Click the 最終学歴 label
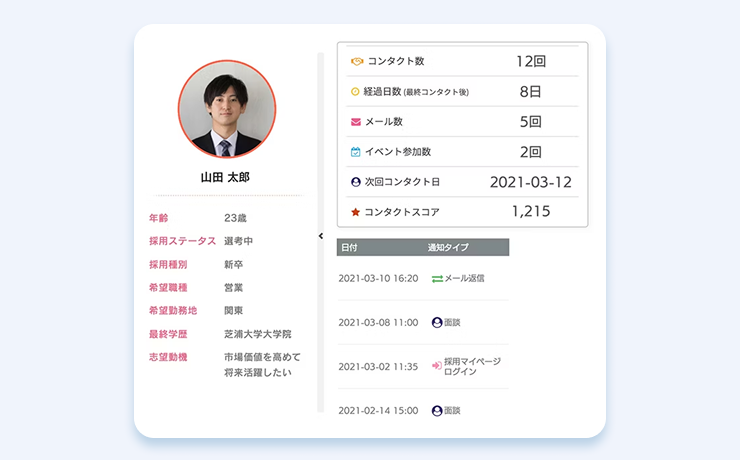740x460 pixels. coord(168,334)
